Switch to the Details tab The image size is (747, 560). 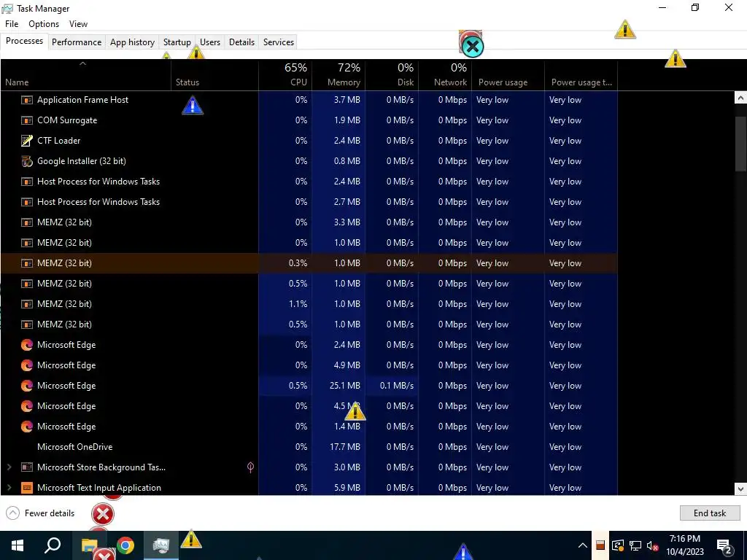point(242,42)
